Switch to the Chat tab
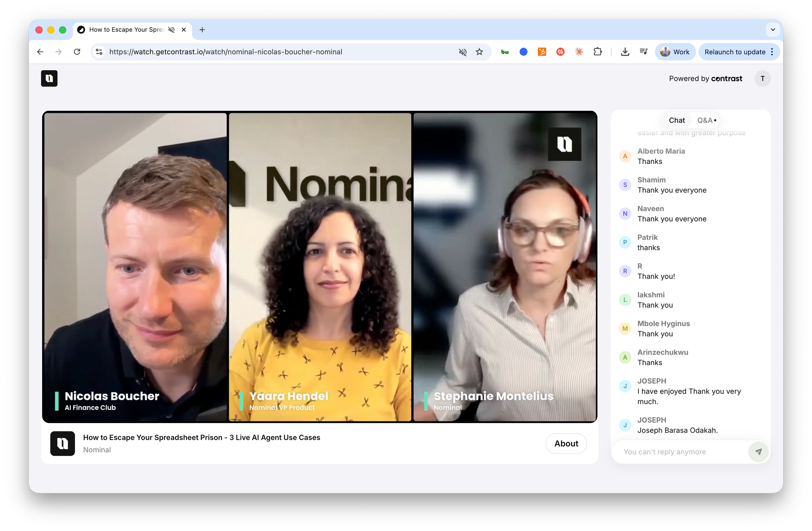The height and width of the screenshot is (531, 812). click(x=677, y=120)
